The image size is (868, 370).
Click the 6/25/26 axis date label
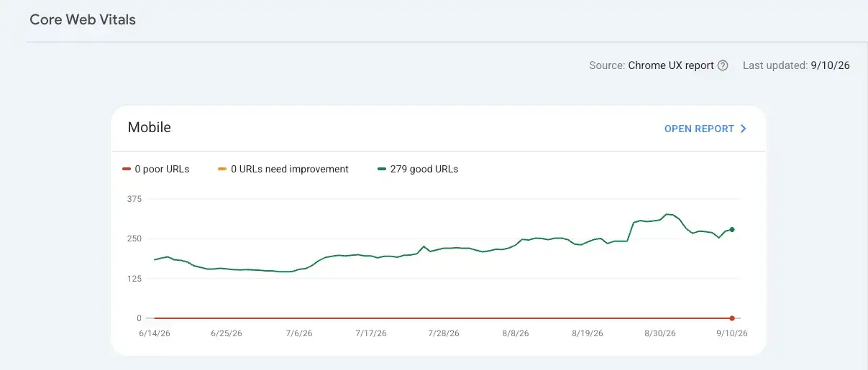[x=227, y=333]
